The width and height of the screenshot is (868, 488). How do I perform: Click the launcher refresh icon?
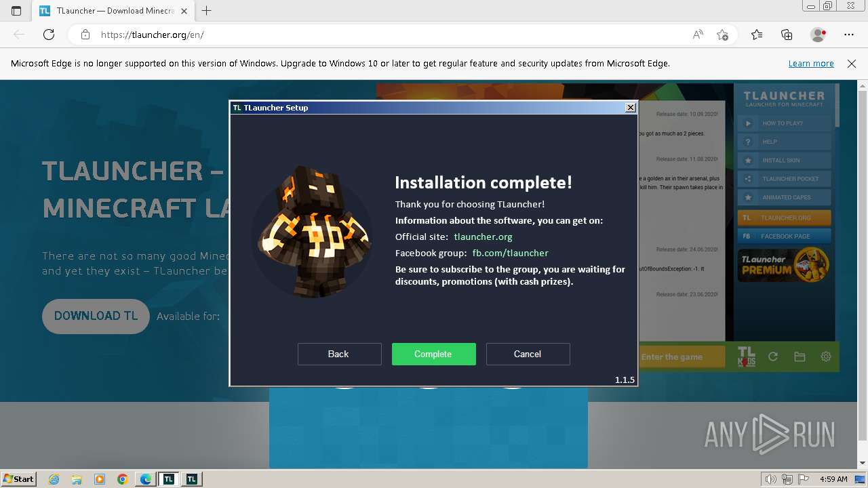click(772, 357)
